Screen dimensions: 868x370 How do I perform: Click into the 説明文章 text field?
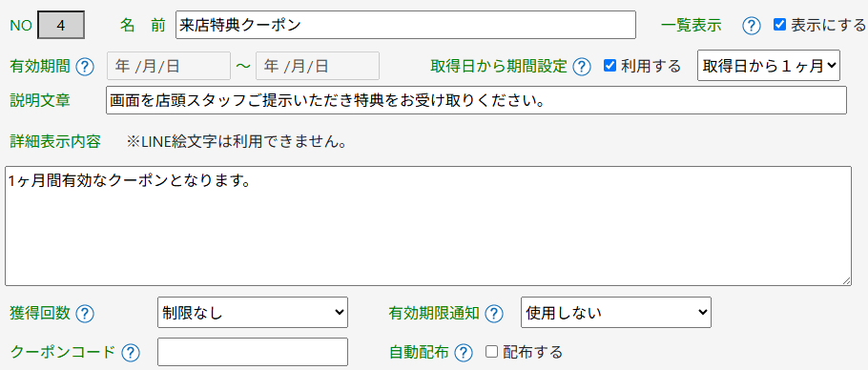(x=476, y=100)
